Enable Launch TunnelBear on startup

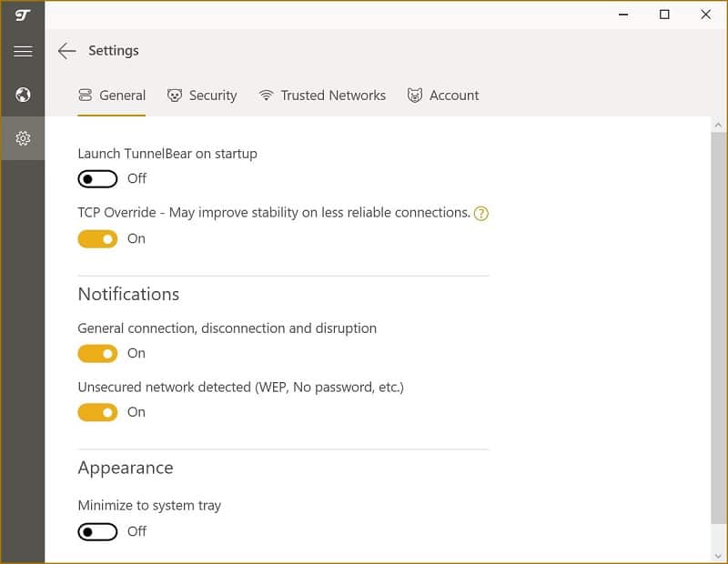coord(97,178)
